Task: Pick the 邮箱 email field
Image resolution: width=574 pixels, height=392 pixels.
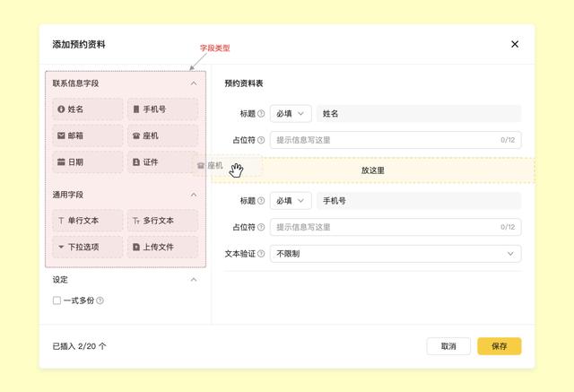Action: 87,135
